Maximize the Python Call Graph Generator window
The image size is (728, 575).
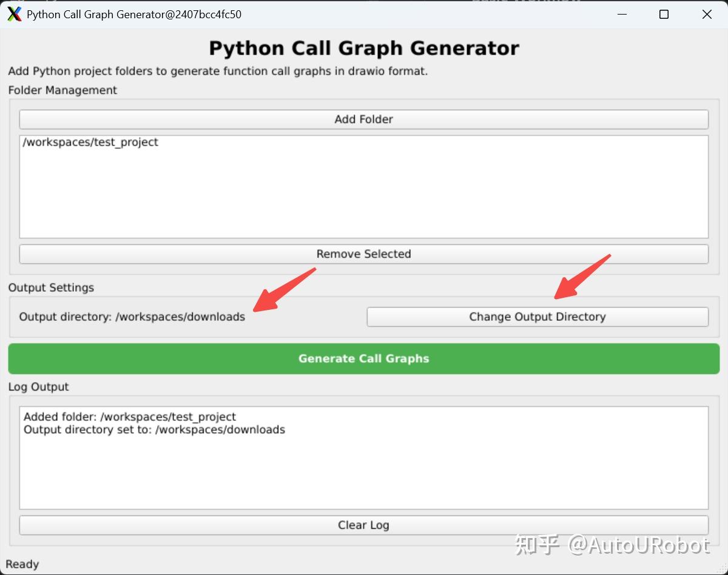tap(664, 14)
